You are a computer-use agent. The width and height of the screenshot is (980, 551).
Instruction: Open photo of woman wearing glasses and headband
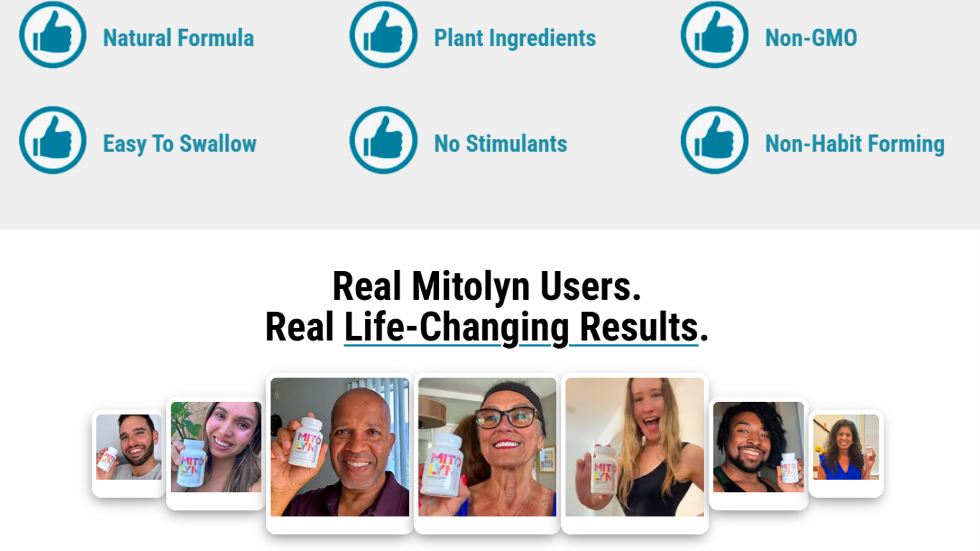point(487,453)
